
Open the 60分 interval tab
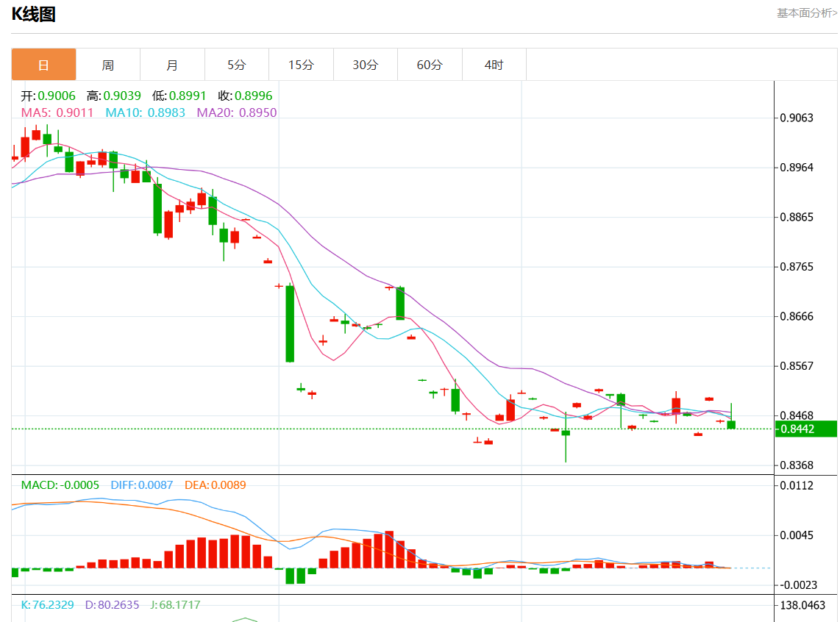point(430,65)
